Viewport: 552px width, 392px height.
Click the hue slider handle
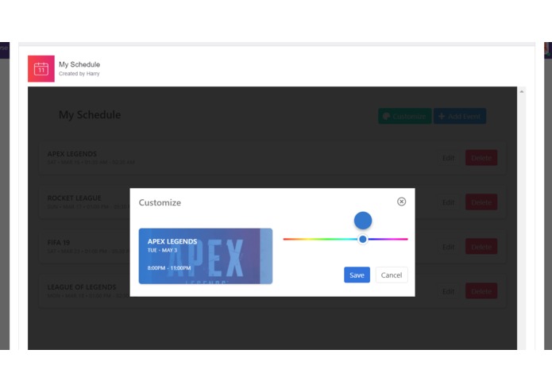[363, 239]
